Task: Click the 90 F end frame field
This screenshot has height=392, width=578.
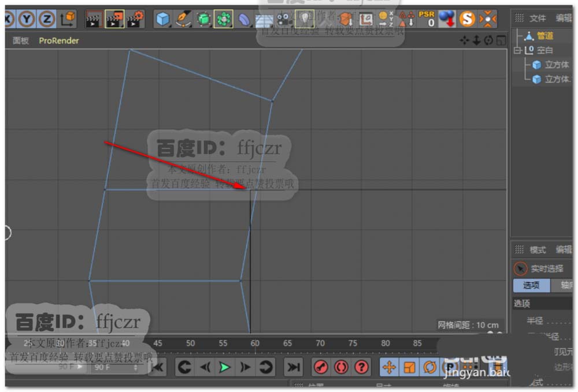Action: (x=116, y=367)
